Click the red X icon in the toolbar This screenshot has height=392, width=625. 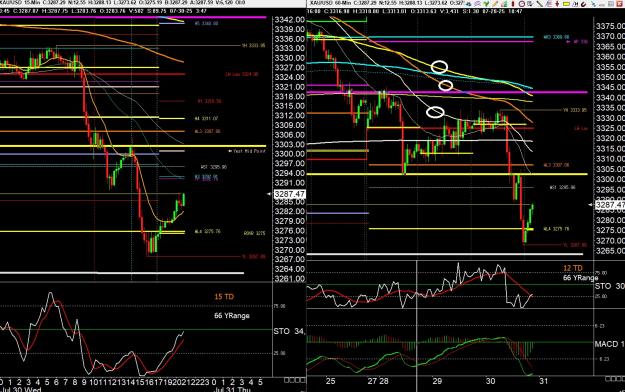619,4
